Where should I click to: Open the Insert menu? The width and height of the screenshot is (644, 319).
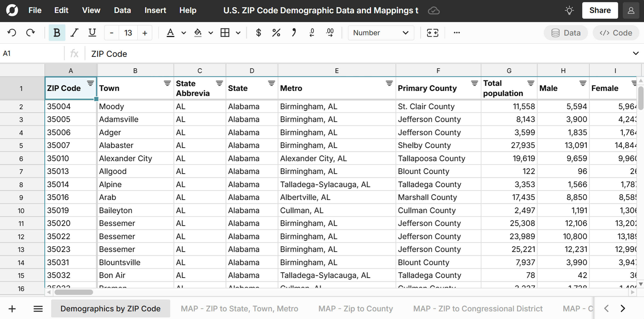pos(155,11)
